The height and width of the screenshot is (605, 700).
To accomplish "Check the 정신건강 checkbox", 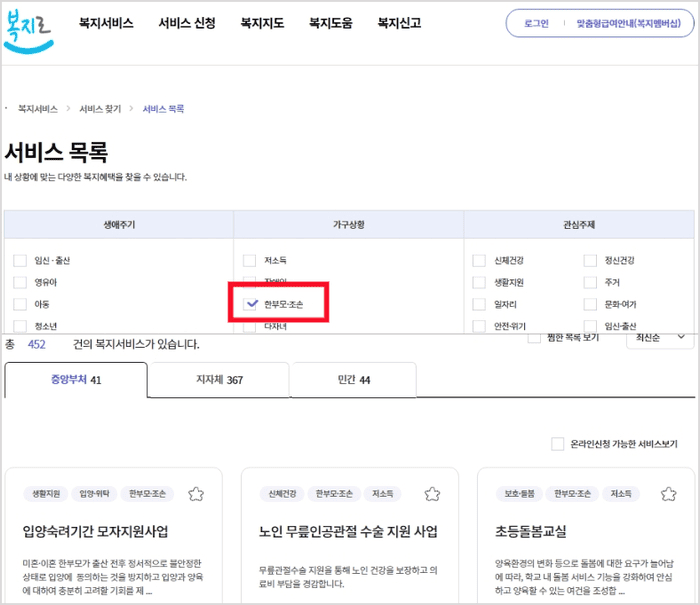I will pos(590,260).
